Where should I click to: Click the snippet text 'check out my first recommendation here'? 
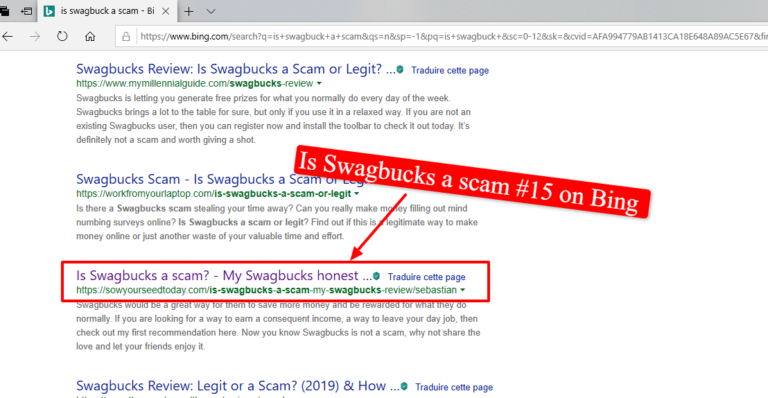[x=157, y=332]
